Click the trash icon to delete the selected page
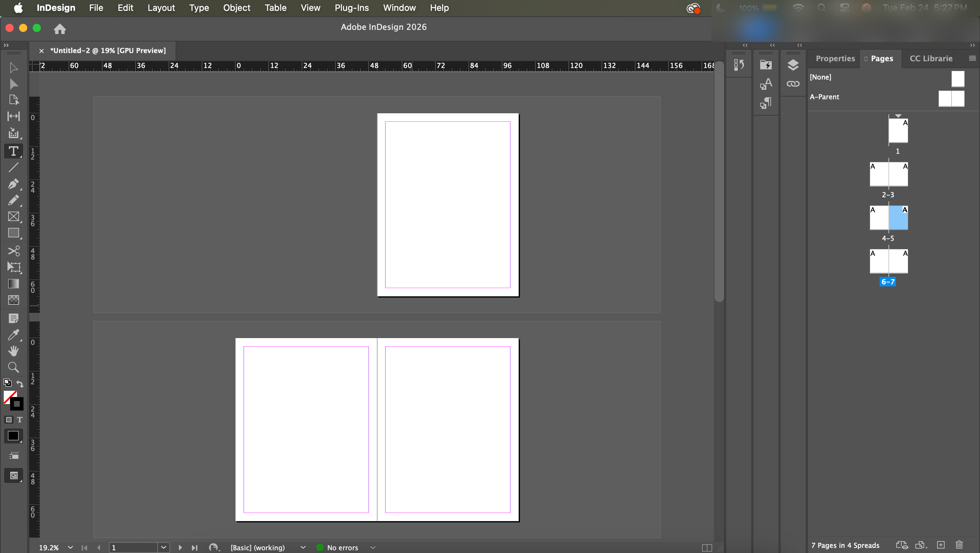This screenshot has width=980, height=553. tap(959, 545)
